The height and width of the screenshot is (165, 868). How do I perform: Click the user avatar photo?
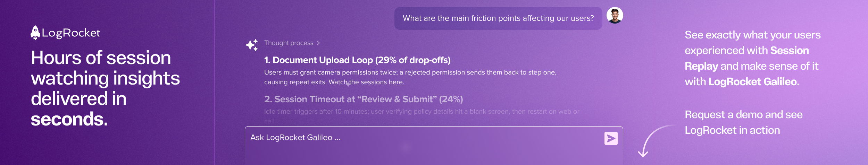pyautogui.click(x=615, y=16)
